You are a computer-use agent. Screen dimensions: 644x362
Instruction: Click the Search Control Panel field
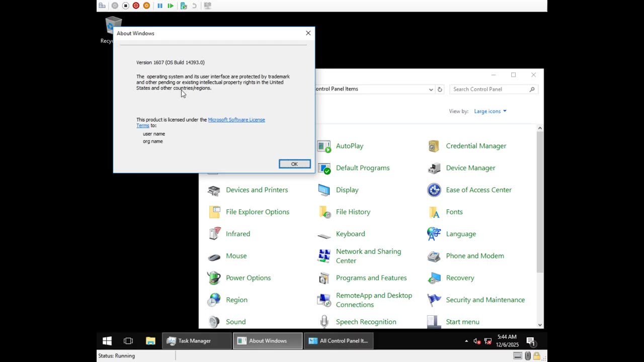[494, 89]
